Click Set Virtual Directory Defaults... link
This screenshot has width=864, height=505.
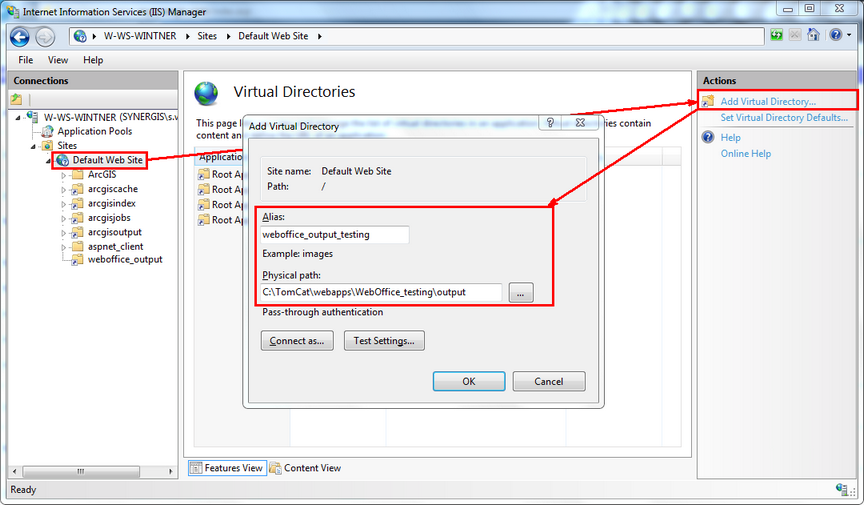coord(784,117)
